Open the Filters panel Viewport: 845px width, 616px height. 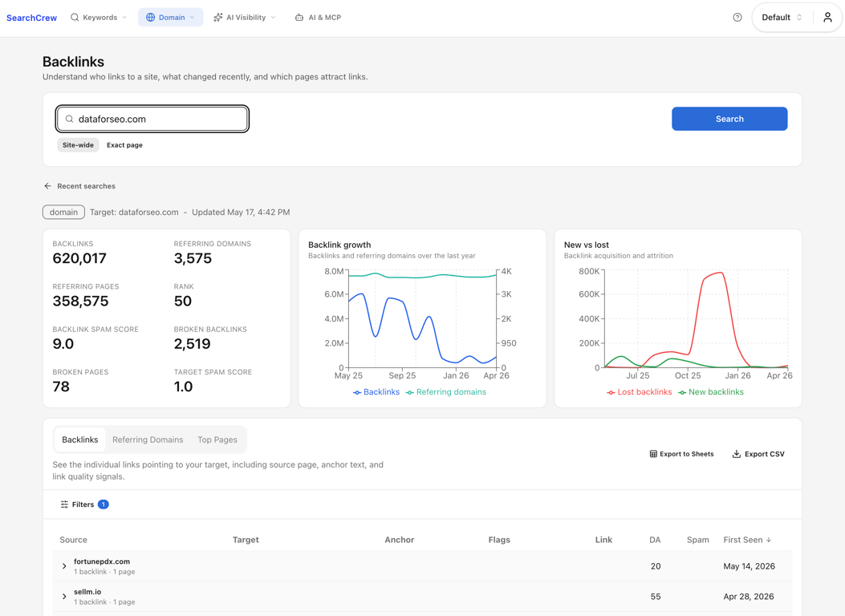[84, 505]
